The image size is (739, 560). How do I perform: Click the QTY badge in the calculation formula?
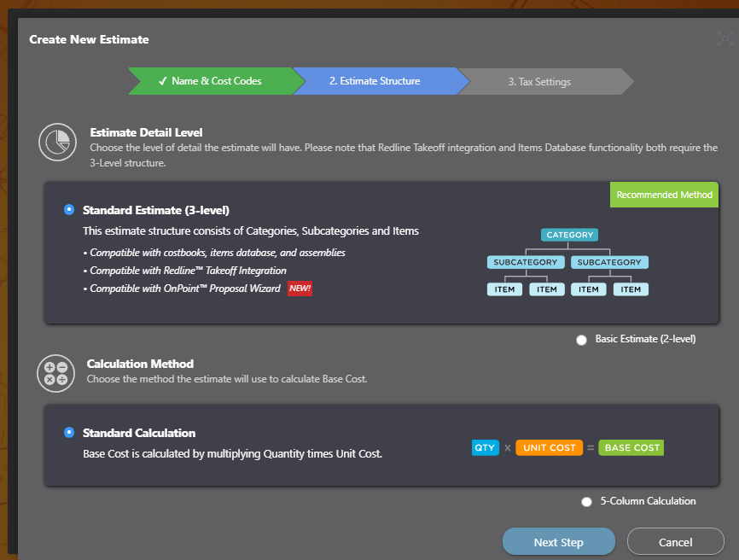tap(485, 446)
